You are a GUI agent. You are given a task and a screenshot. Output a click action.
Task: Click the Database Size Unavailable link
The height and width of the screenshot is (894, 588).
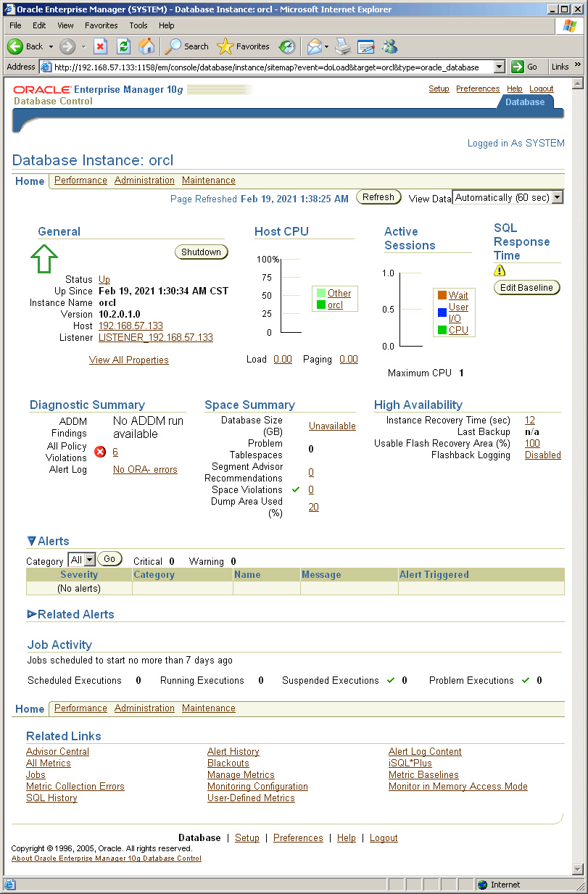tap(332, 426)
